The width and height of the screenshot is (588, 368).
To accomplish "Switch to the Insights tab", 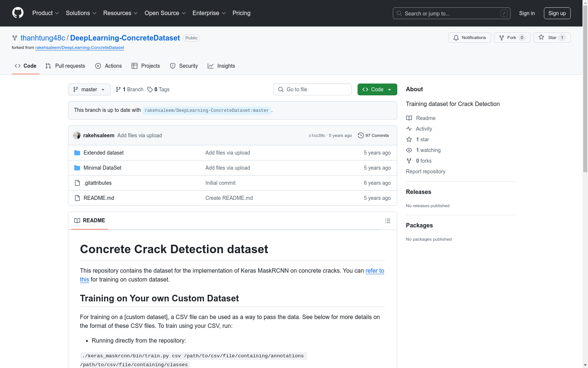I will coord(221,66).
